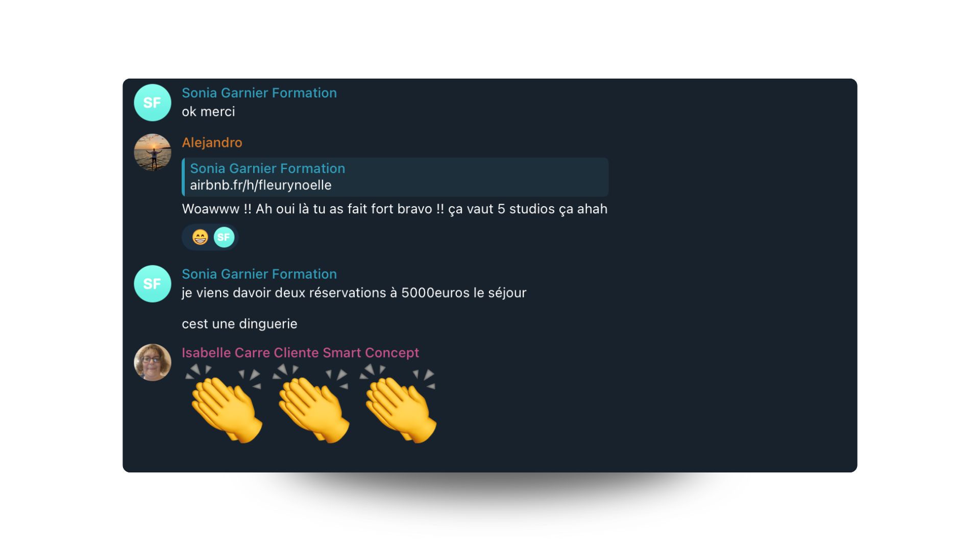
Task: Open the airbnb.fr/h/fleurynoelle link
Action: [x=261, y=185]
